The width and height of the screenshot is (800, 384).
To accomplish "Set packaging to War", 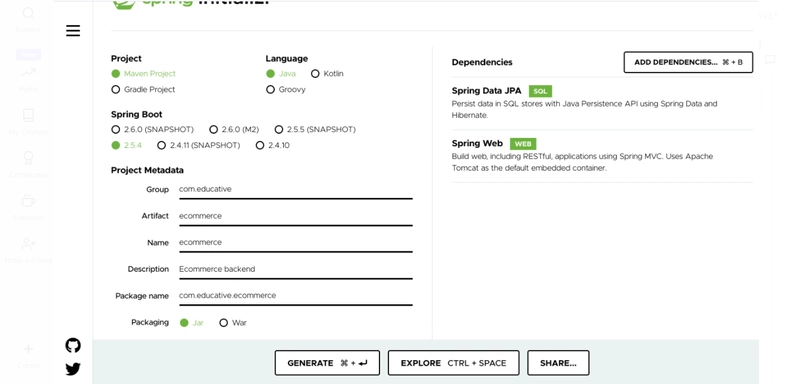I will coord(223,323).
